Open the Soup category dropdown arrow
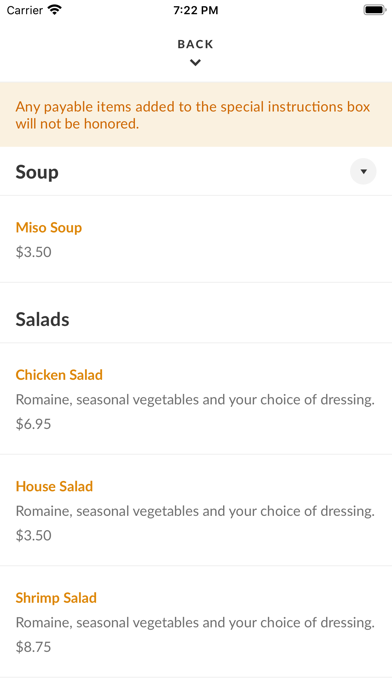 pyautogui.click(x=363, y=171)
